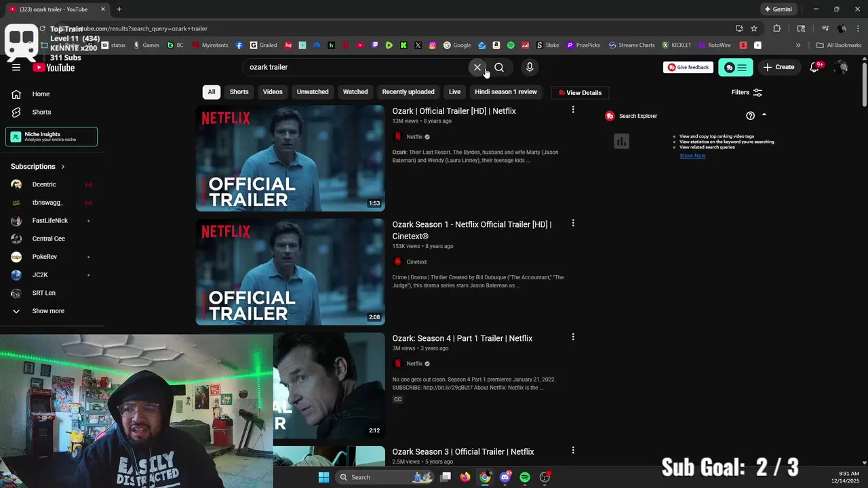This screenshot has height=488, width=868.
Task: Open the Twitch bookmark icon
Action: (374, 45)
